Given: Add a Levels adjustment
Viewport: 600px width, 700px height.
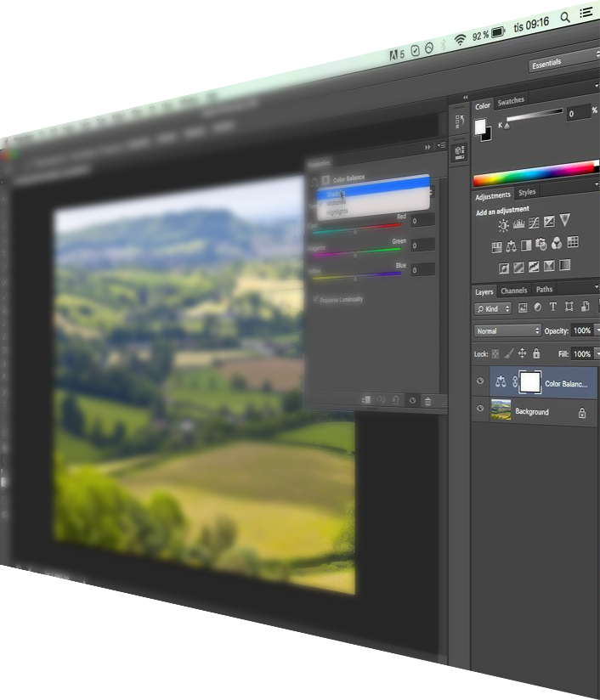Looking at the screenshot, I should point(518,224).
